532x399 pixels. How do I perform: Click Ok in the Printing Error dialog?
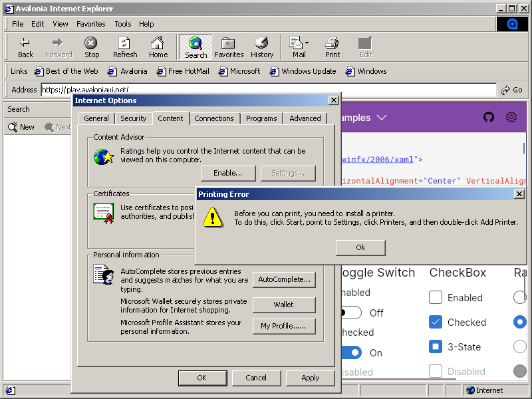360,247
